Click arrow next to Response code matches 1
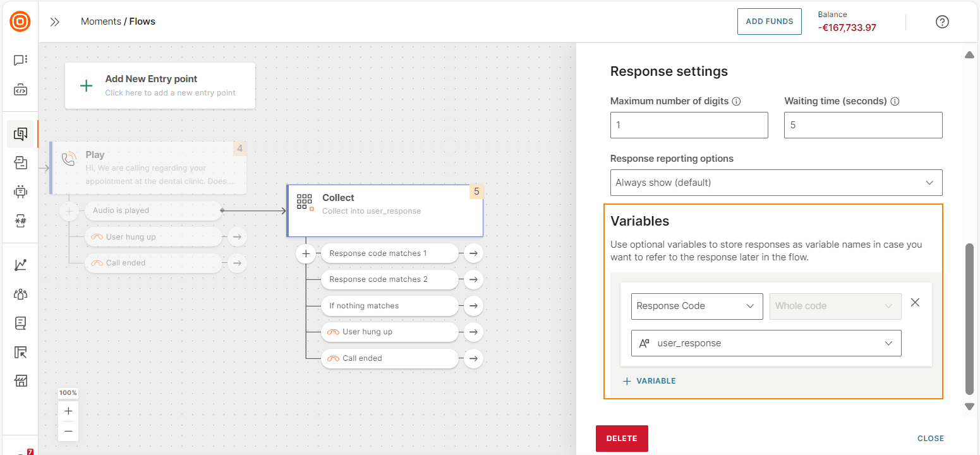The height and width of the screenshot is (455, 980). [473, 254]
